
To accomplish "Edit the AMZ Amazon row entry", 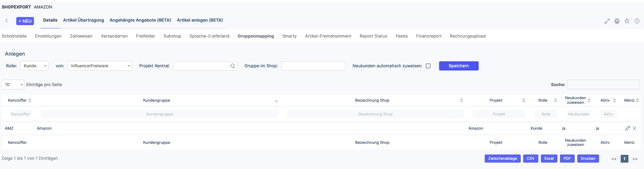I will click(x=627, y=128).
